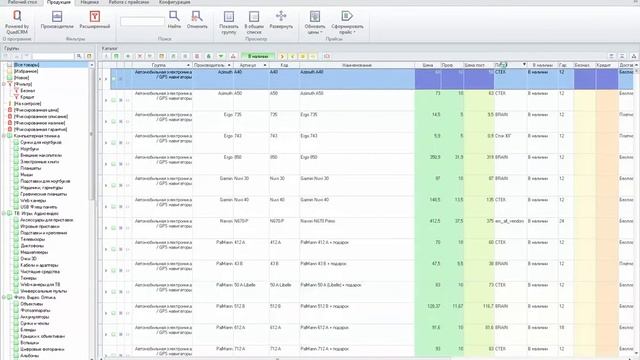The width and height of the screenshot is (640, 360).
Task: Select the Безнал filter item
Action: (27, 91)
